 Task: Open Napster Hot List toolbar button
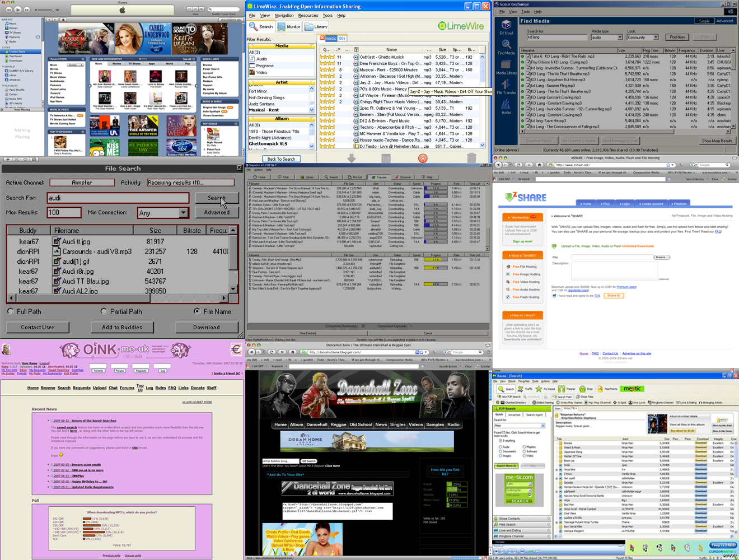pos(356,177)
